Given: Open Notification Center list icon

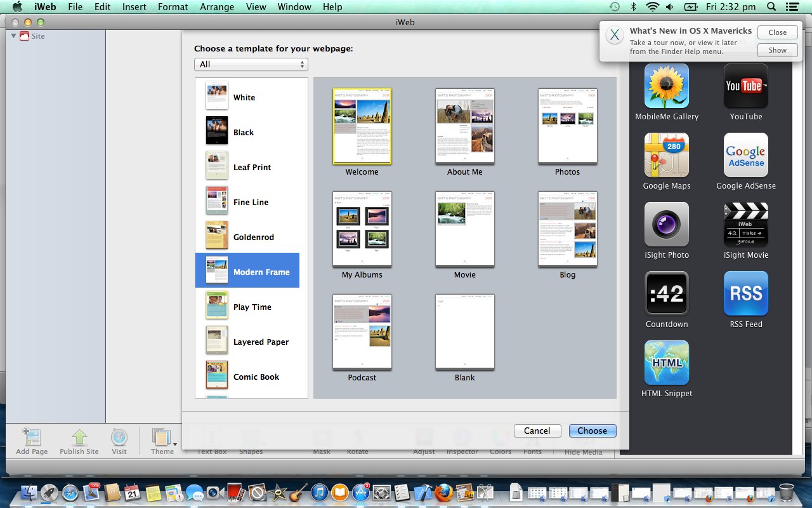Looking at the screenshot, I should click(x=791, y=7).
